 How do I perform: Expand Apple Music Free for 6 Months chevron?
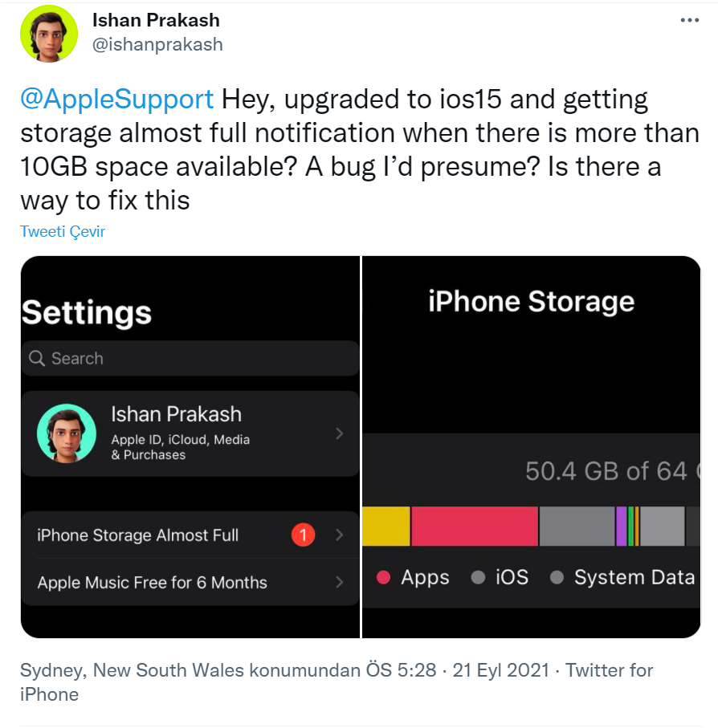(340, 582)
